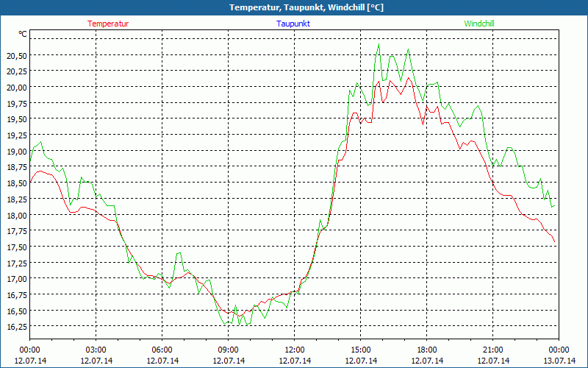Image resolution: width=588 pixels, height=368 pixels.
Task: Click the 19,00 temperature axis label
Action: pyautogui.click(x=17, y=151)
